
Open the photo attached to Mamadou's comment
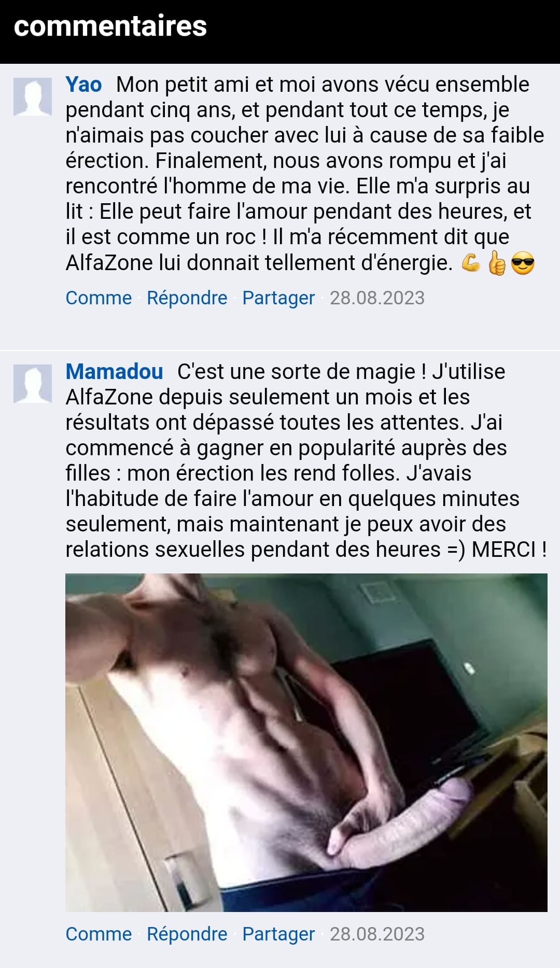(306, 742)
